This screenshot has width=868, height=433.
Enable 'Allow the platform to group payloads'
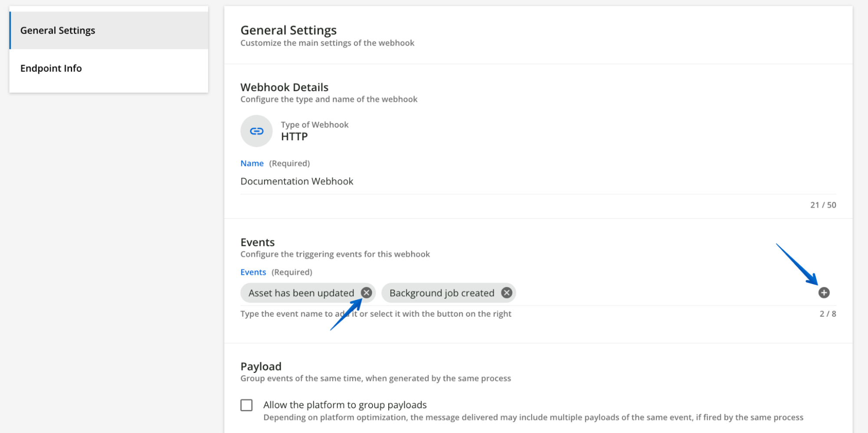click(246, 404)
